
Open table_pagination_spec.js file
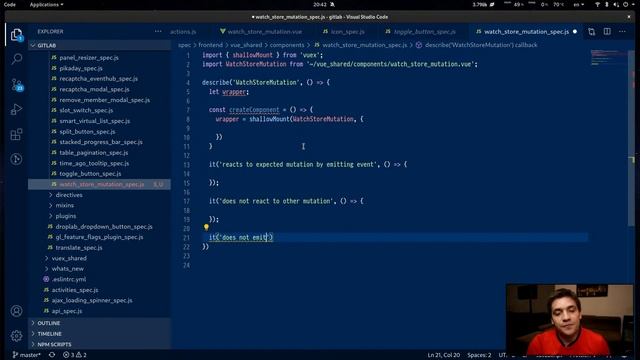(x=93, y=153)
